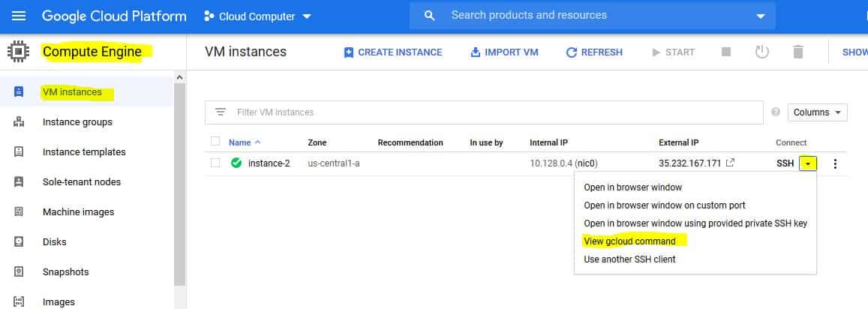The image size is (868, 309).
Task: Open the hamburger navigation menu
Action: coord(19,16)
